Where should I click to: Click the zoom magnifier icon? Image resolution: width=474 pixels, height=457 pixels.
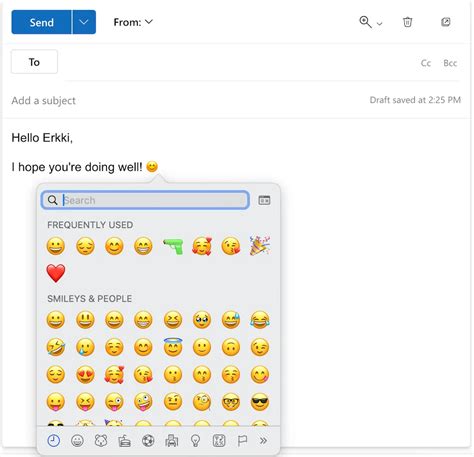click(365, 22)
